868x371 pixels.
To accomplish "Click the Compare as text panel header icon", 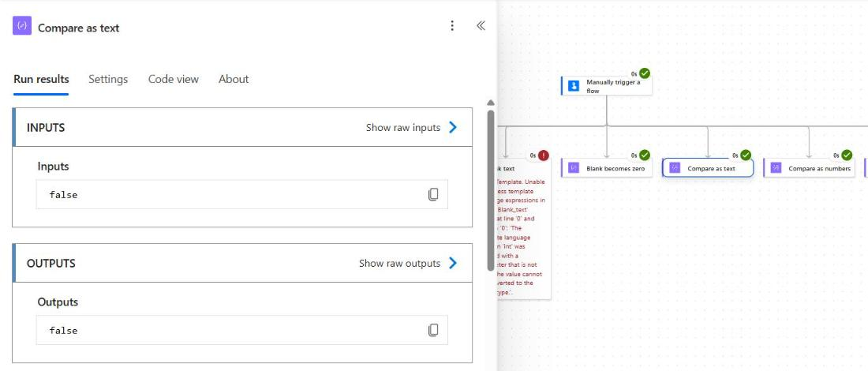I will click(x=22, y=25).
